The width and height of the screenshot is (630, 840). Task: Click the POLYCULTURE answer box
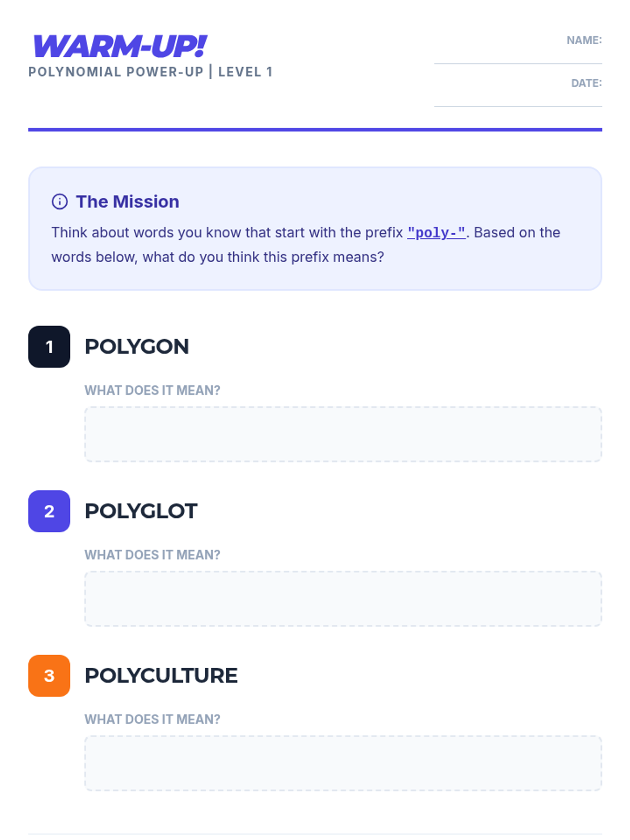[x=343, y=763]
